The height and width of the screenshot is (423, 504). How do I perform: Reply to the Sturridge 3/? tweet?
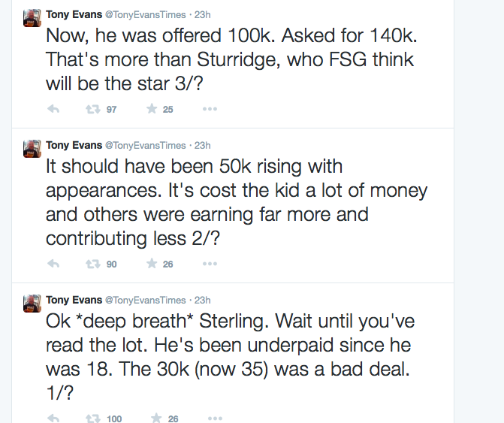point(53,109)
